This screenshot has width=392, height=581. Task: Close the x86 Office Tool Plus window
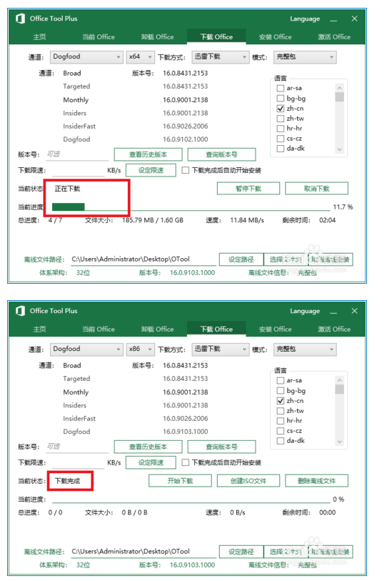[355, 311]
